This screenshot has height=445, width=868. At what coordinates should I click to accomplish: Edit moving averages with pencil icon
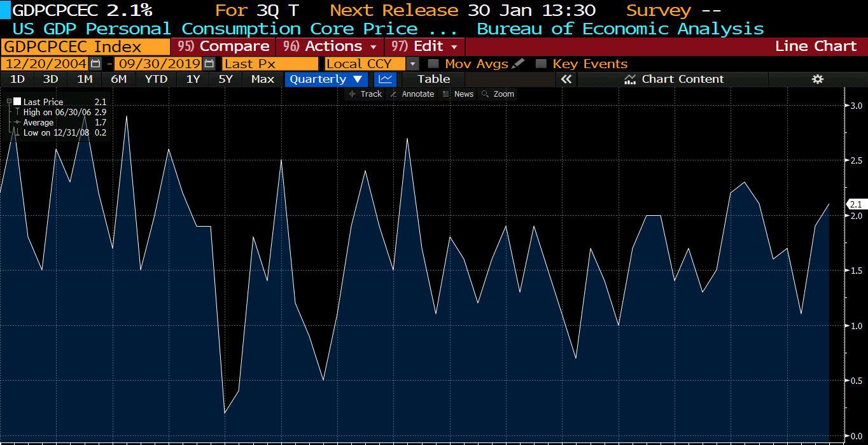pos(518,64)
